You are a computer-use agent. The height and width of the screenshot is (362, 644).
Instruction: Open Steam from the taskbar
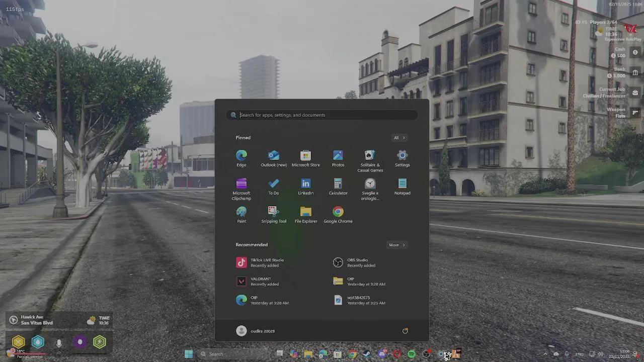367,354
